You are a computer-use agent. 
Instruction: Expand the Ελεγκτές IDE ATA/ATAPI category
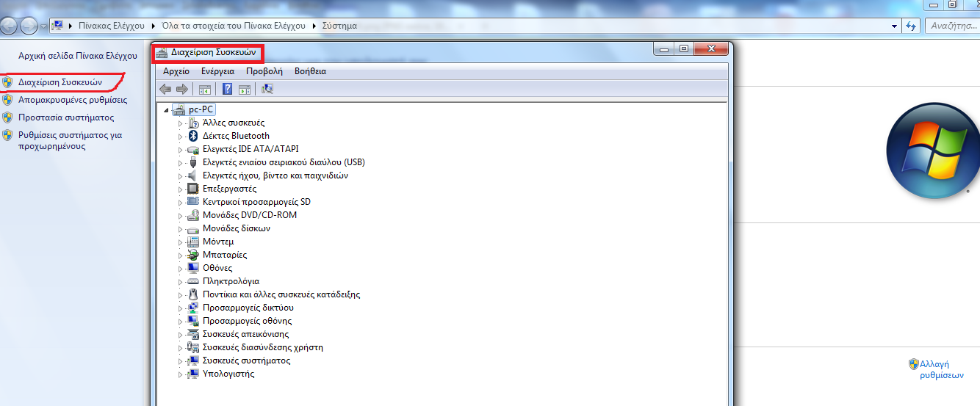pyautogui.click(x=180, y=149)
